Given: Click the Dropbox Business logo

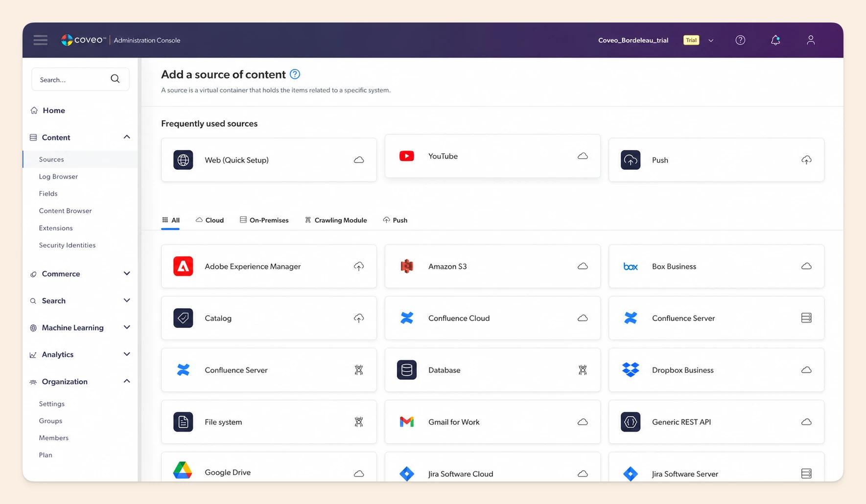Looking at the screenshot, I should (631, 370).
